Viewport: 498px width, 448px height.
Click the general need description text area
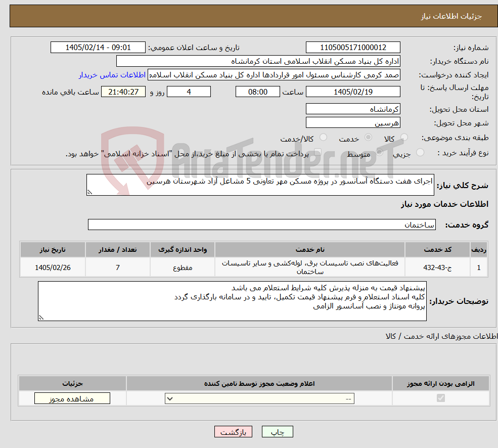(x=260, y=185)
